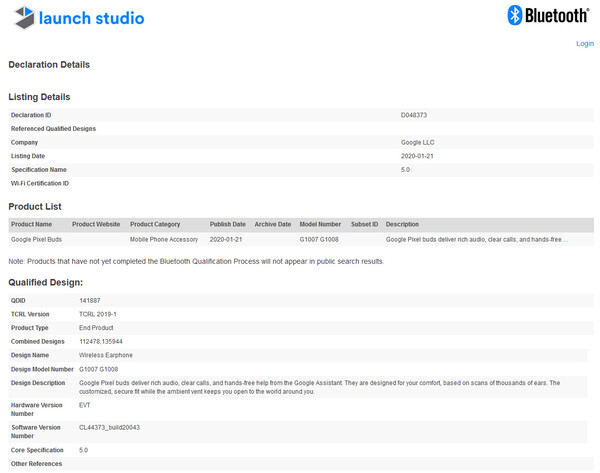Screen dimensions: 600x473
Task: Select the Product Website column header
Action: pyautogui.click(x=96, y=224)
